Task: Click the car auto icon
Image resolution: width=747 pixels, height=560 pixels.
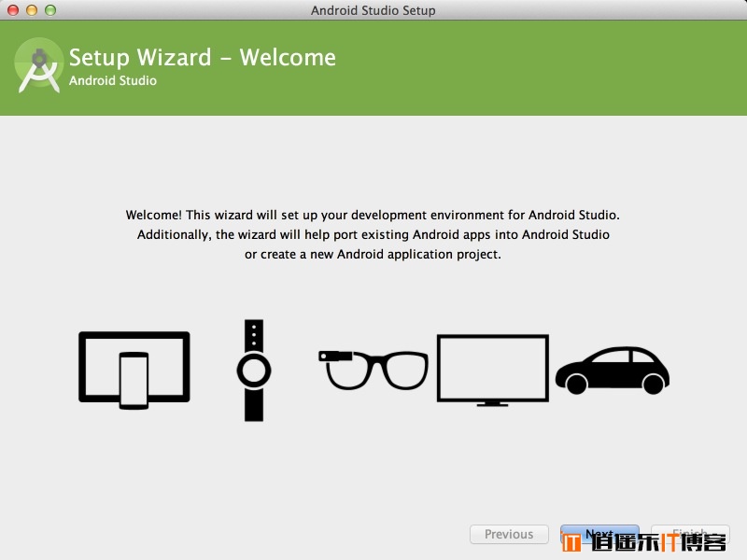Action: tap(613, 371)
